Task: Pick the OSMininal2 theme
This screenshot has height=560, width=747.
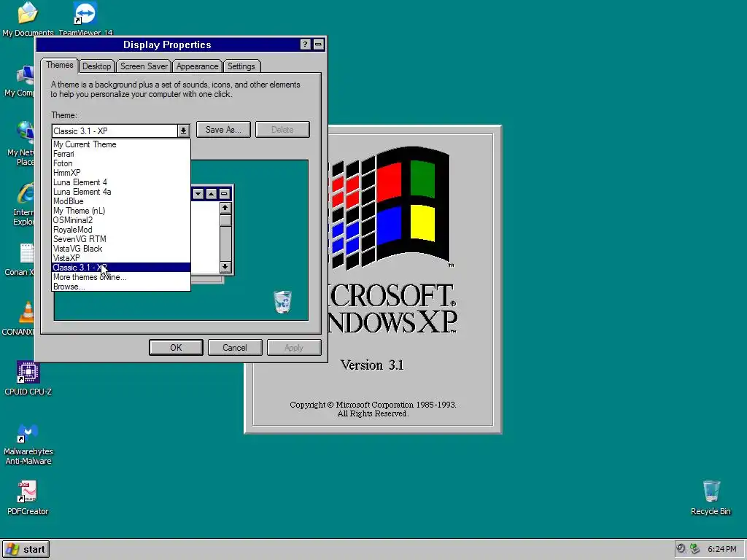Action: (x=121, y=220)
